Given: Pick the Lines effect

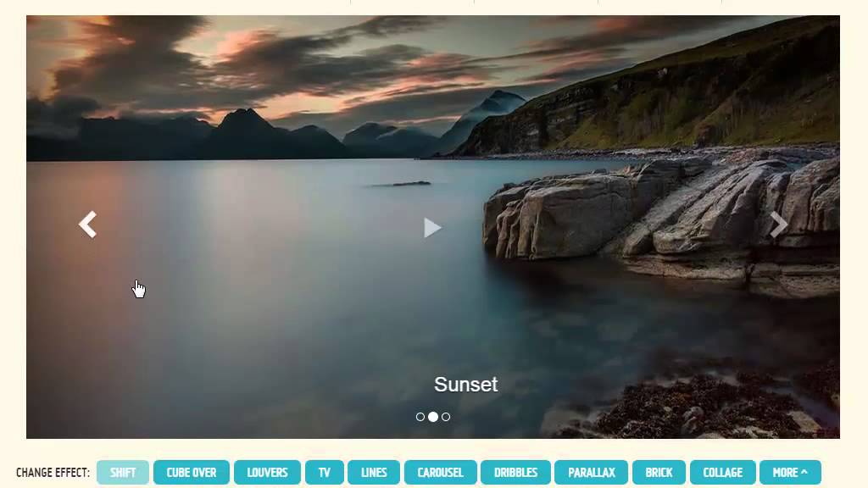Looking at the screenshot, I should (x=374, y=473).
